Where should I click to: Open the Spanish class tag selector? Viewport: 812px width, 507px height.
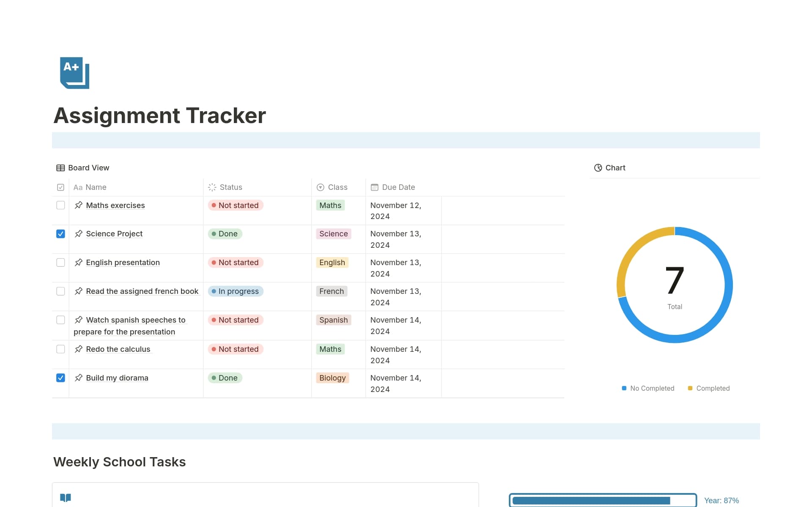pyautogui.click(x=333, y=320)
